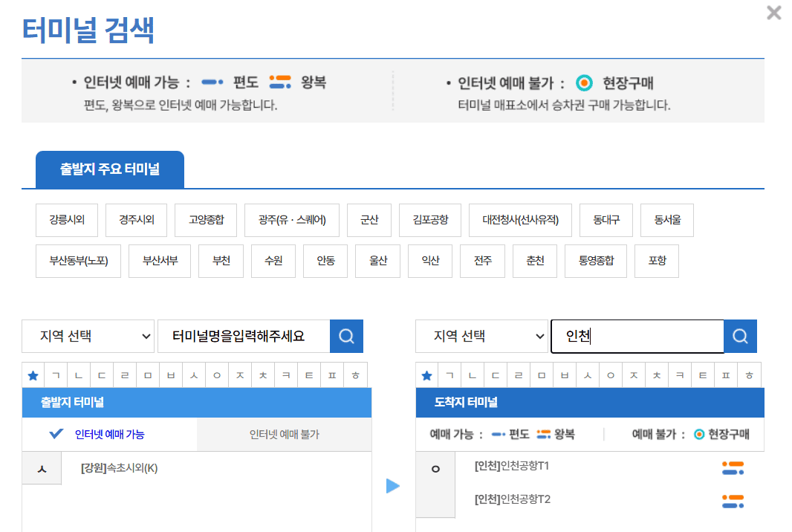This screenshot has height=532, width=792.
Task: Switch to 인터넷 예매 불가 tab
Action: (x=285, y=435)
